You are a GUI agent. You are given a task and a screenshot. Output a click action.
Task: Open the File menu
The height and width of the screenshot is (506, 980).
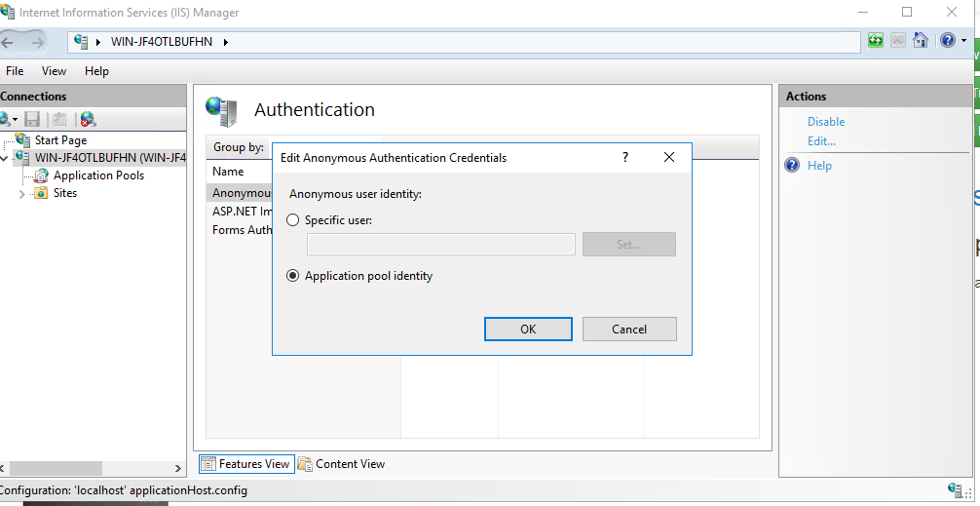coord(15,71)
